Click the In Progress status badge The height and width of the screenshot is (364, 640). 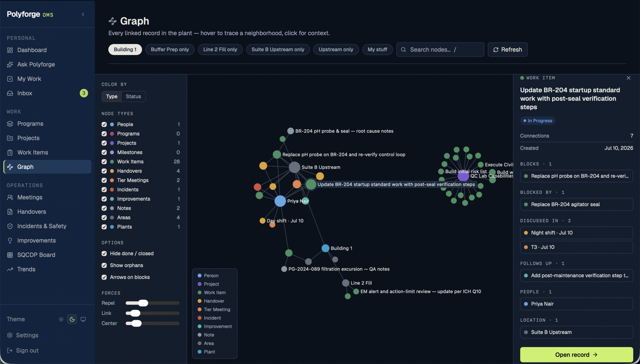click(538, 121)
